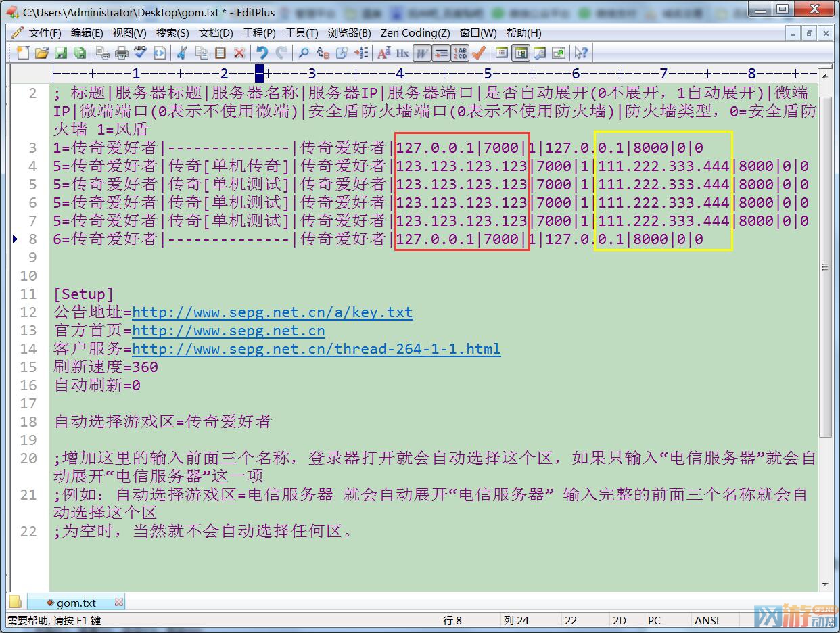840x633 pixels.
Task: Copy the selection using the toolbar Copy icon
Action: click(x=201, y=53)
